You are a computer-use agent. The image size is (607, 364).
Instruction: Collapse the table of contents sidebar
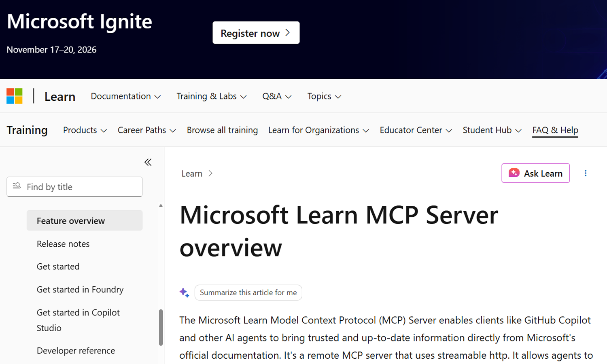pos(148,162)
